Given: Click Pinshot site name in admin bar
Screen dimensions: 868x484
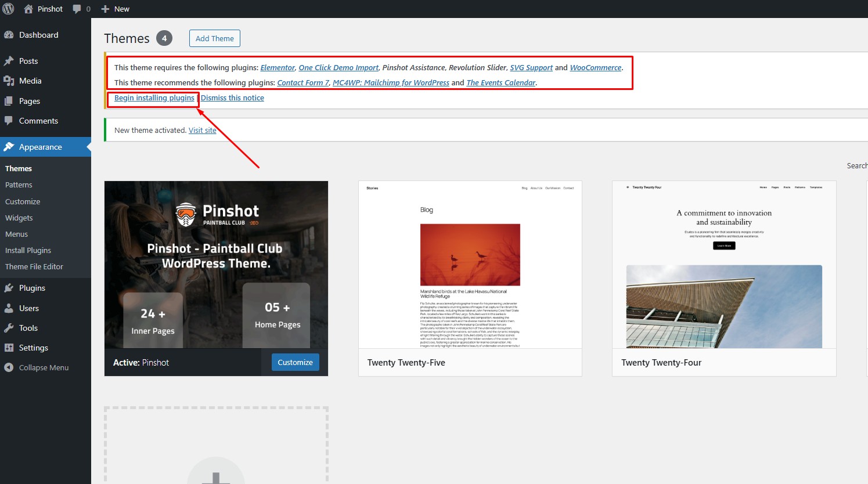Looking at the screenshot, I should 50,9.
